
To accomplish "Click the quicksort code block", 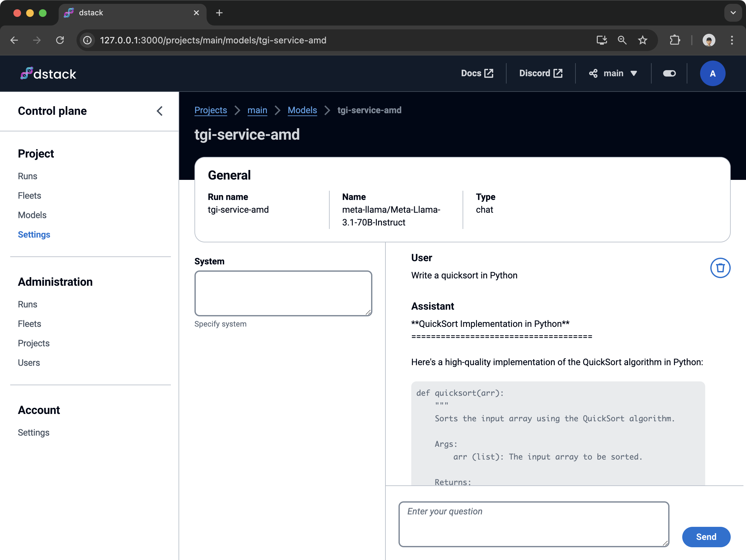I will 558,433.
